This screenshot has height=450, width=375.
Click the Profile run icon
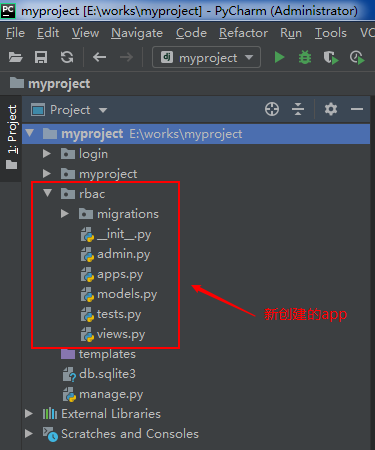pyautogui.click(x=357, y=58)
